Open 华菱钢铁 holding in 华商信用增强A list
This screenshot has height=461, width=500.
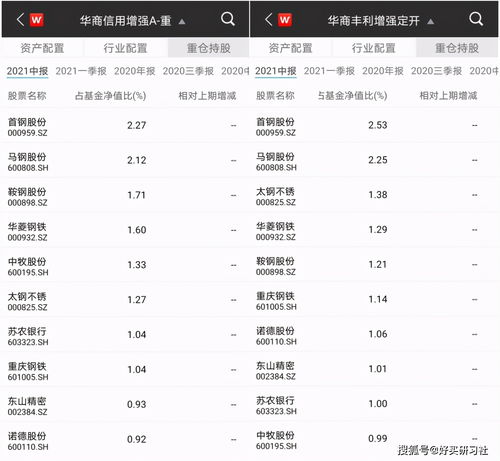point(125,231)
